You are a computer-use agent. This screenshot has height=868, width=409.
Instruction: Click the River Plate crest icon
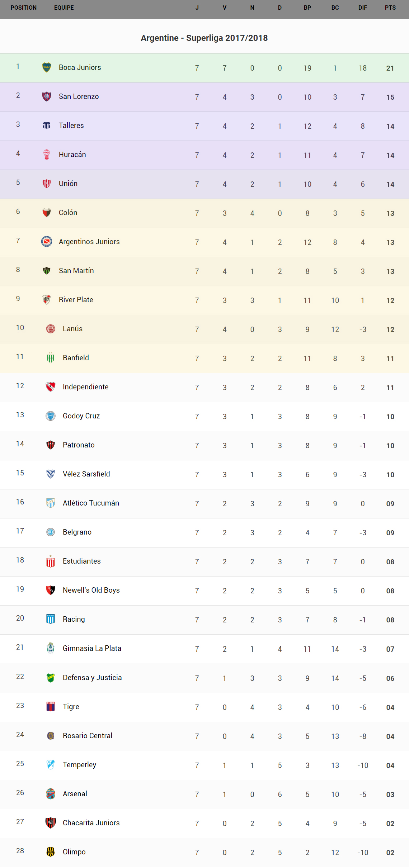47,299
